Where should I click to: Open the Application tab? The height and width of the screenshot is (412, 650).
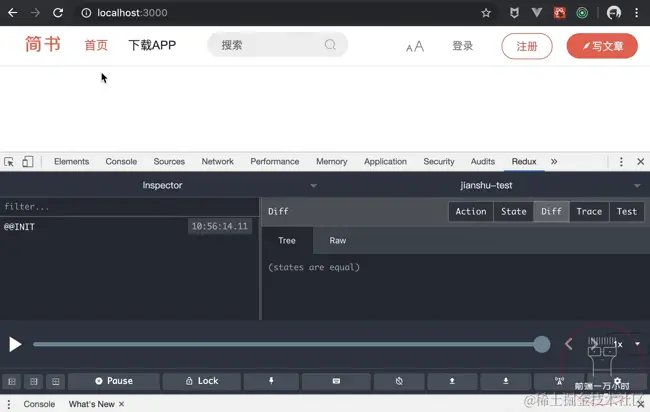385,162
